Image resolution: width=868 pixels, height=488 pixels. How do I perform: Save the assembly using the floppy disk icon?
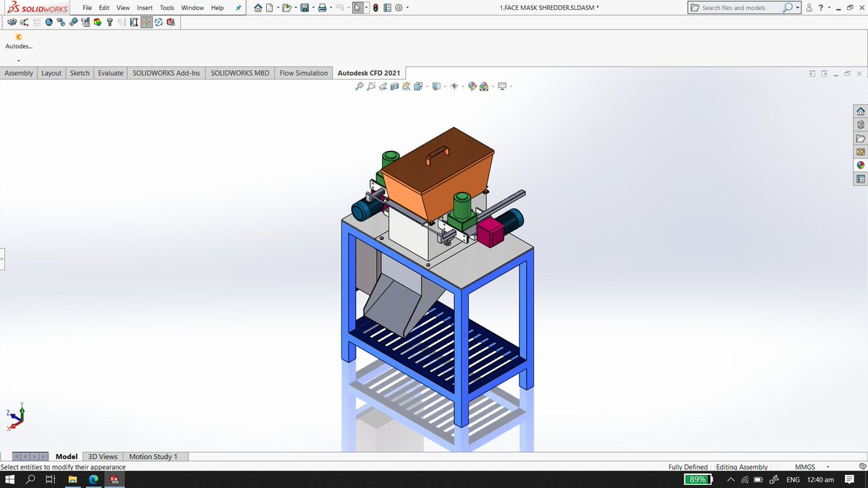305,8
